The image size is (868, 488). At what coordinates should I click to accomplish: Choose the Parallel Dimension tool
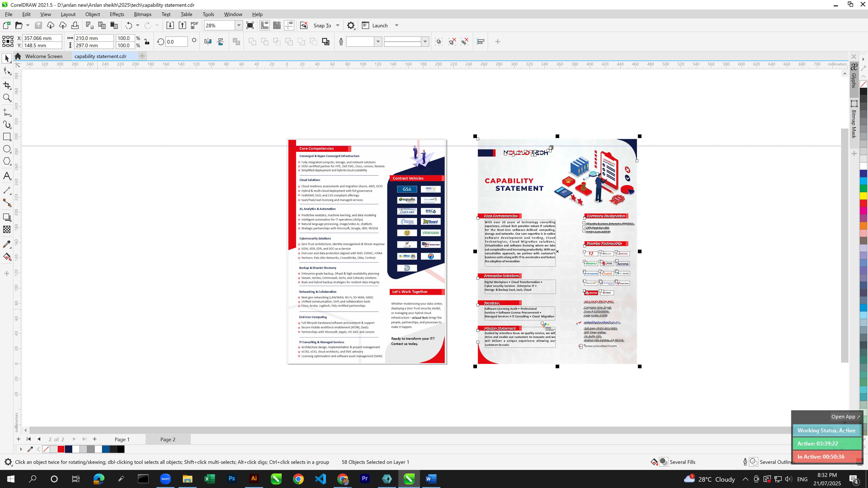[x=7, y=190]
